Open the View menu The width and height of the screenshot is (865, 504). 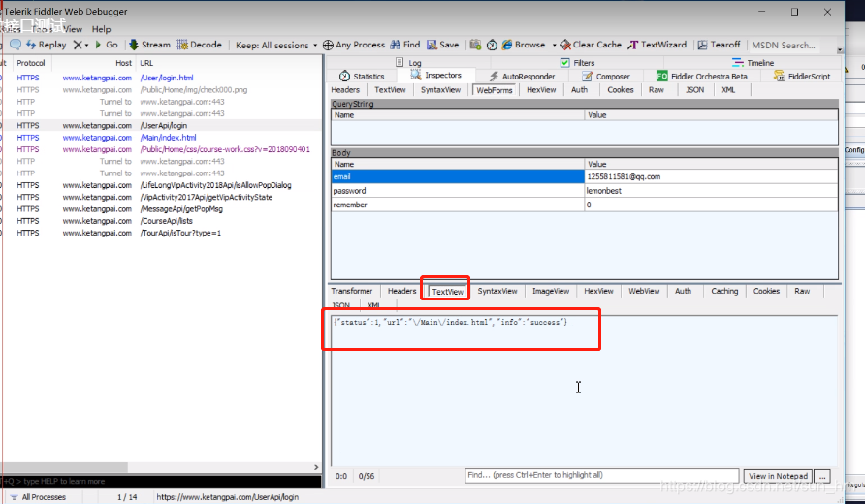coord(73,29)
